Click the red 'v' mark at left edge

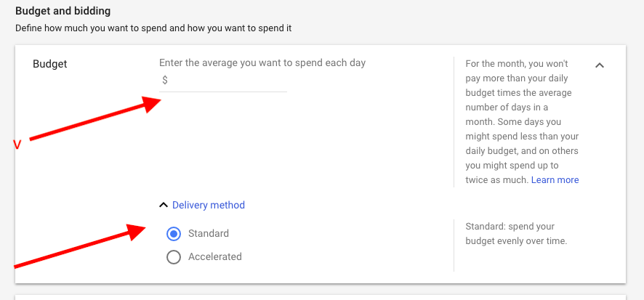(x=17, y=145)
